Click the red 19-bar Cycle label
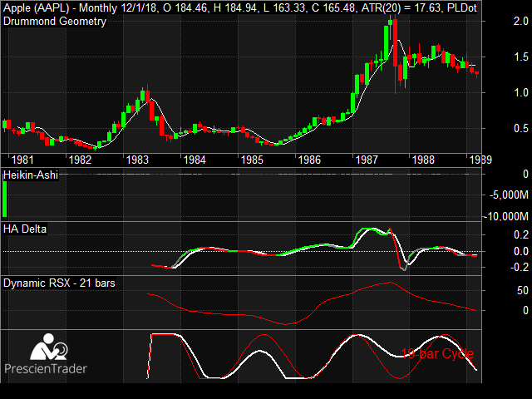The image size is (532, 399). pyautogui.click(x=437, y=354)
